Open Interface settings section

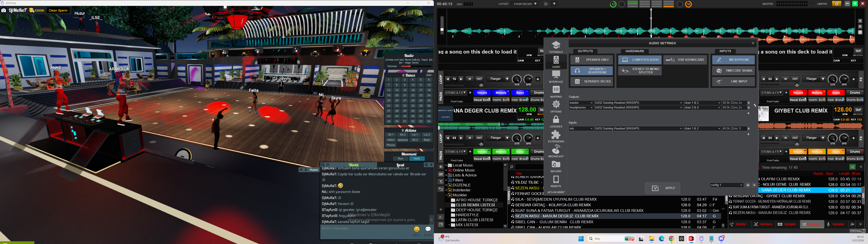coord(556,77)
